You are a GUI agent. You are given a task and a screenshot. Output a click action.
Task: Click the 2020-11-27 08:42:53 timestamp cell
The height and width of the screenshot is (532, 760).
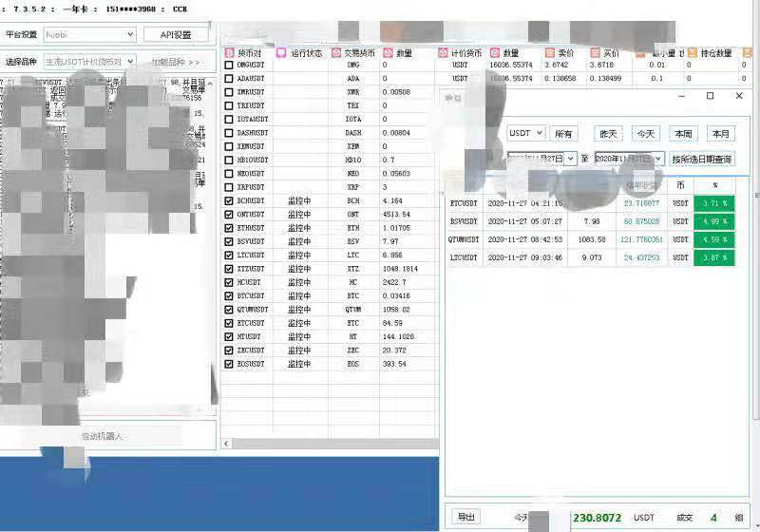pyautogui.click(x=525, y=239)
